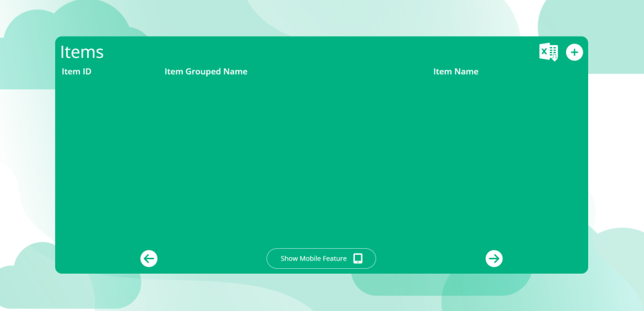Click the tablet icon in Show Mobile Feature
Image resolution: width=644 pixels, height=311 pixels.
click(x=358, y=258)
